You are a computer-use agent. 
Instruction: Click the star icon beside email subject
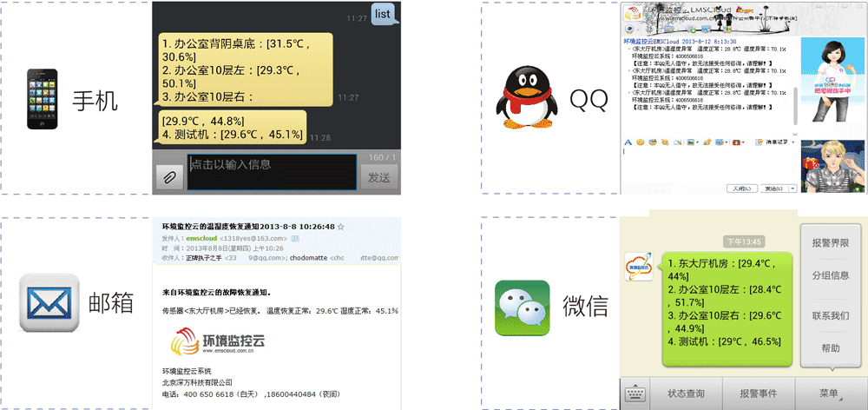click(x=341, y=227)
